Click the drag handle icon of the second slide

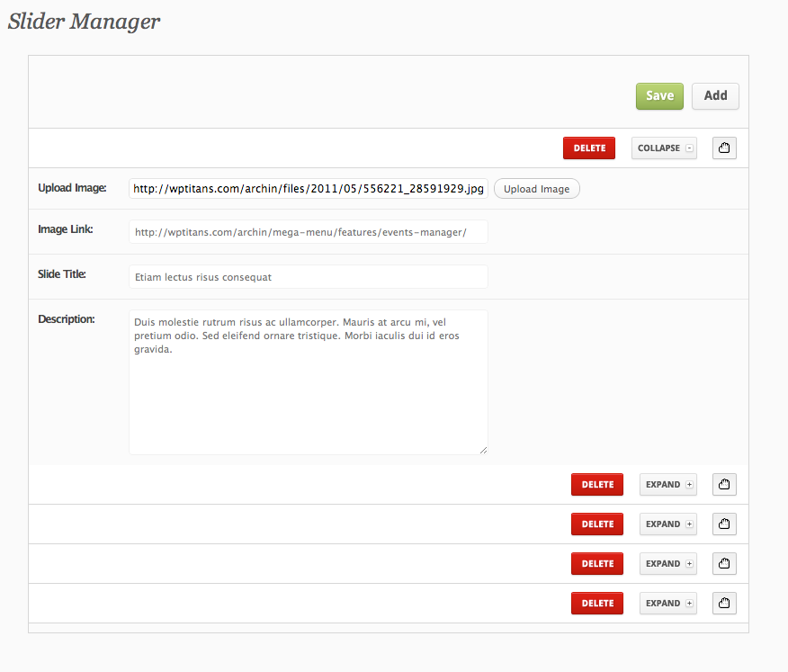[724, 485]
